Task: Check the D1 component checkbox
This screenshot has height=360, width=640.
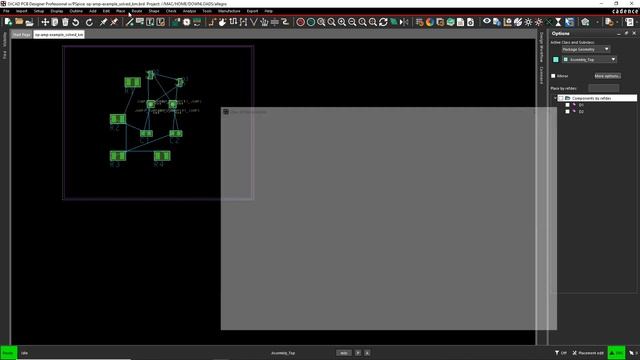Action: 567,105
